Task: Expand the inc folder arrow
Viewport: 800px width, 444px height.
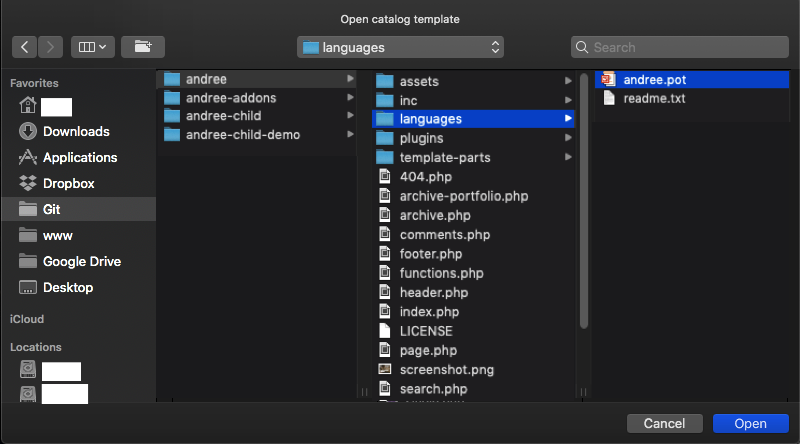Action: click(568, 100)
